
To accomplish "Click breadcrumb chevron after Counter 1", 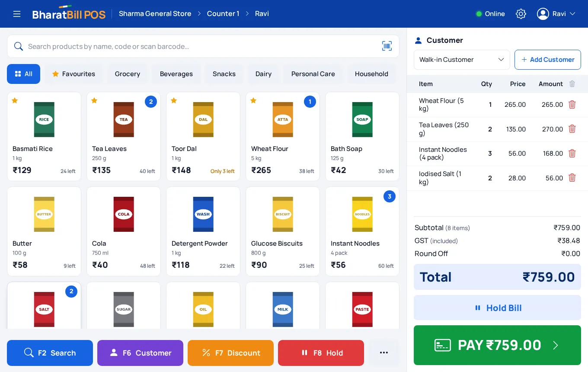I will pyautogui.click(x=247, y=14).
